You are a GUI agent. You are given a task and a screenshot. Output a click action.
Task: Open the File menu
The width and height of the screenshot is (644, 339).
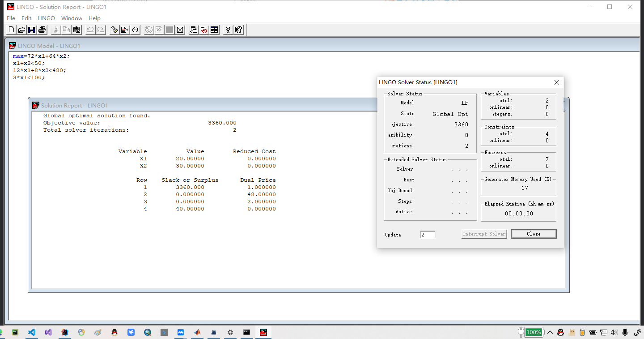(11, 18)
